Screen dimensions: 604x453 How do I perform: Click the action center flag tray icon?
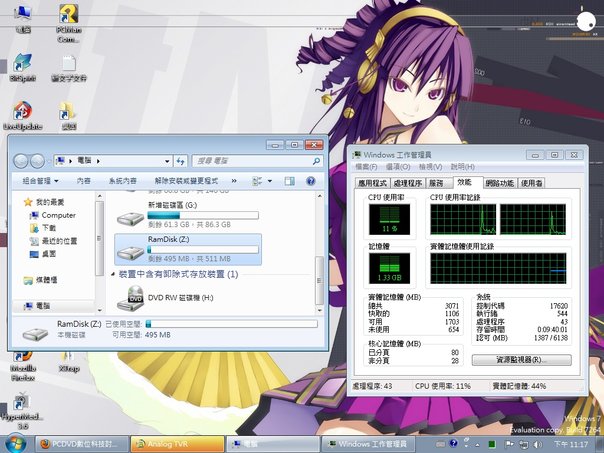509,444
